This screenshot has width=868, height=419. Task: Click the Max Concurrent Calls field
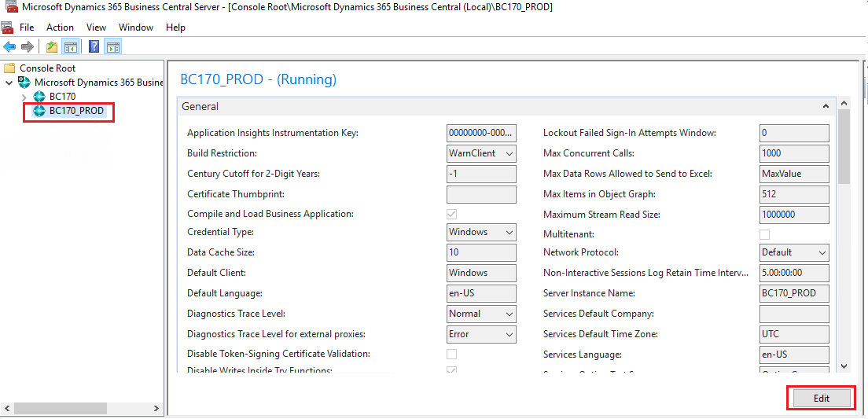coord(794,153)
